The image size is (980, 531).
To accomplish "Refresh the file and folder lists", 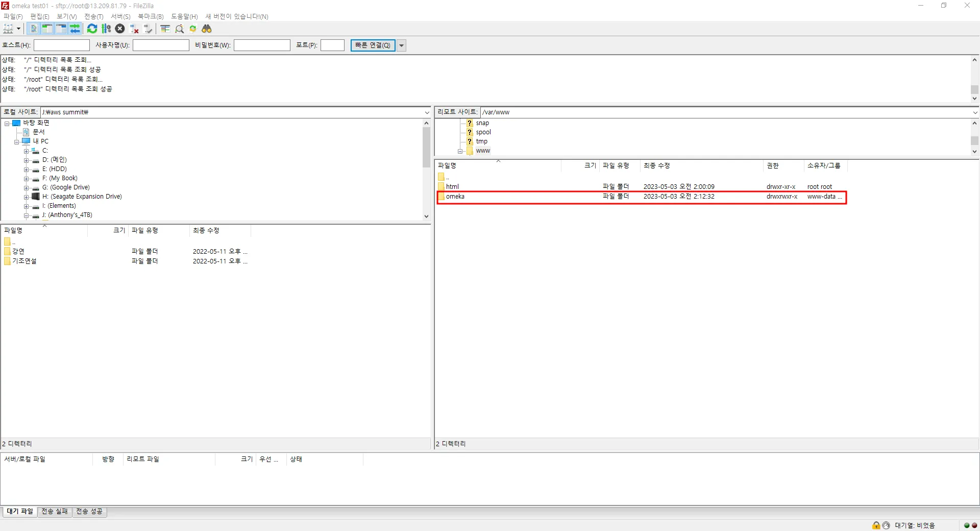I will point(92,29).
